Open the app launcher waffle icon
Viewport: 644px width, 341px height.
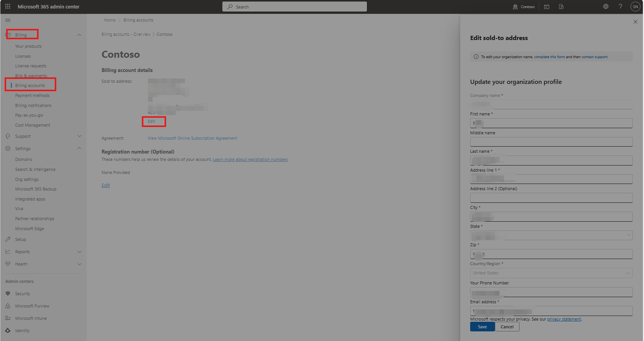point(8,7)
